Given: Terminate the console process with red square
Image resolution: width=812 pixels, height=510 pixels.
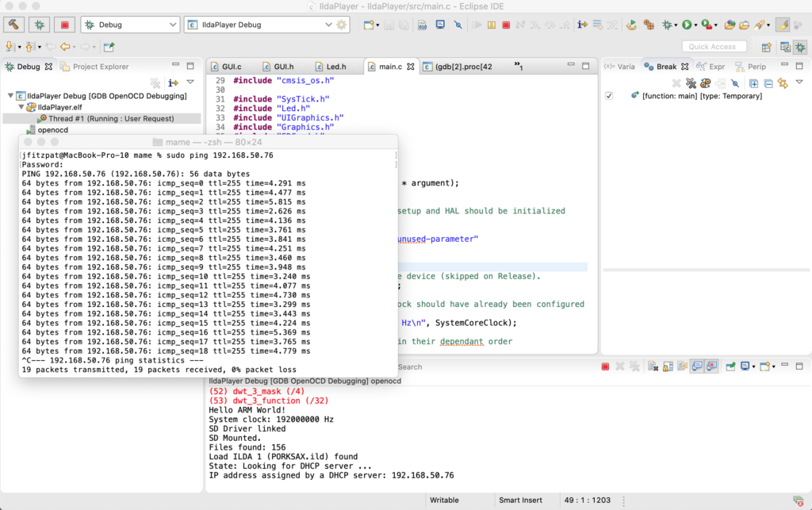Looking at the screenshot, I should tap(605, 366).
